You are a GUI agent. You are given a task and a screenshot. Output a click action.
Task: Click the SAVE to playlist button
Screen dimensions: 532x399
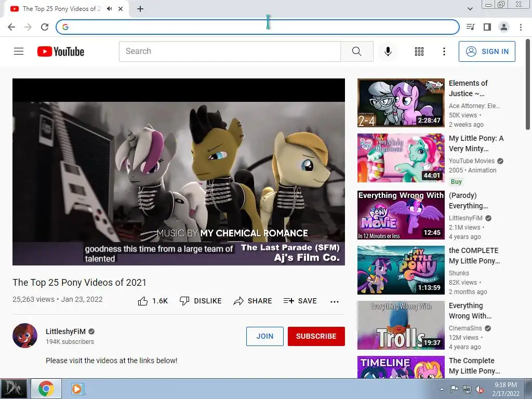pos(300,301)
